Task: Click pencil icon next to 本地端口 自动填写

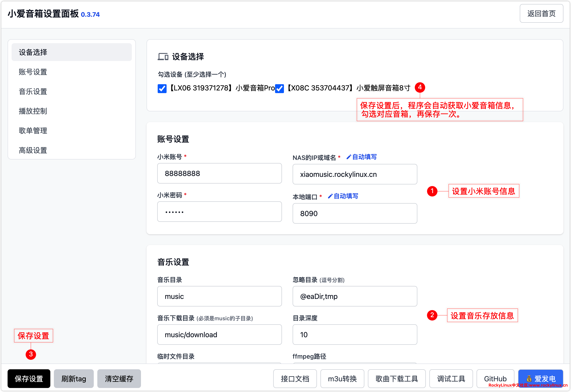Action: [x=330, y=196]
